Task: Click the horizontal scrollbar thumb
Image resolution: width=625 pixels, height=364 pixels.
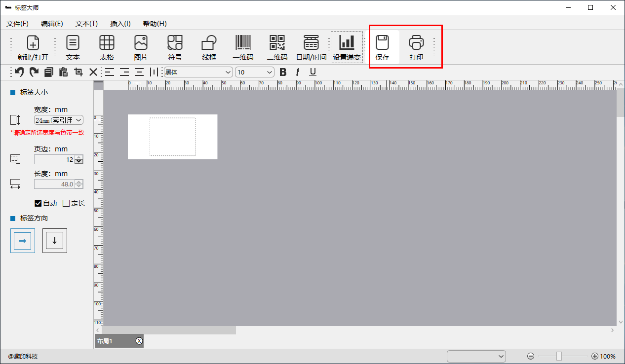Action: (x=168, y=330)
